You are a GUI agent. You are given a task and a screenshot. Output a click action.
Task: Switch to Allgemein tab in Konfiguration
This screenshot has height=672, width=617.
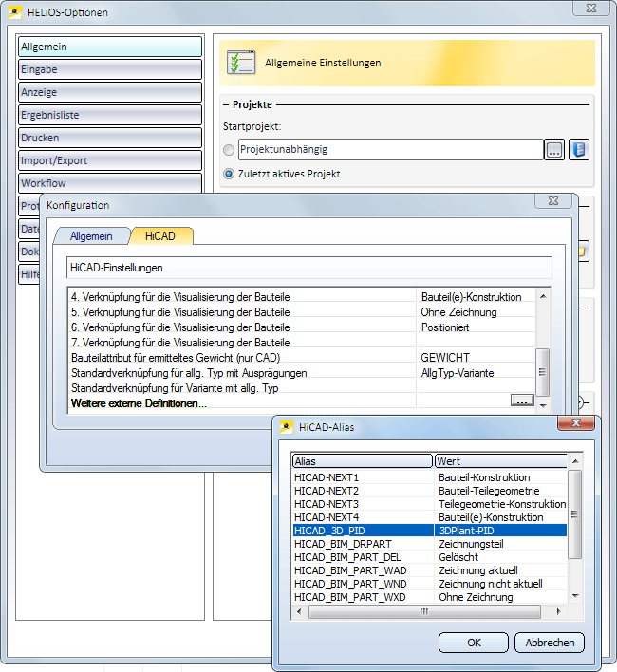click(x=91, y=235)
